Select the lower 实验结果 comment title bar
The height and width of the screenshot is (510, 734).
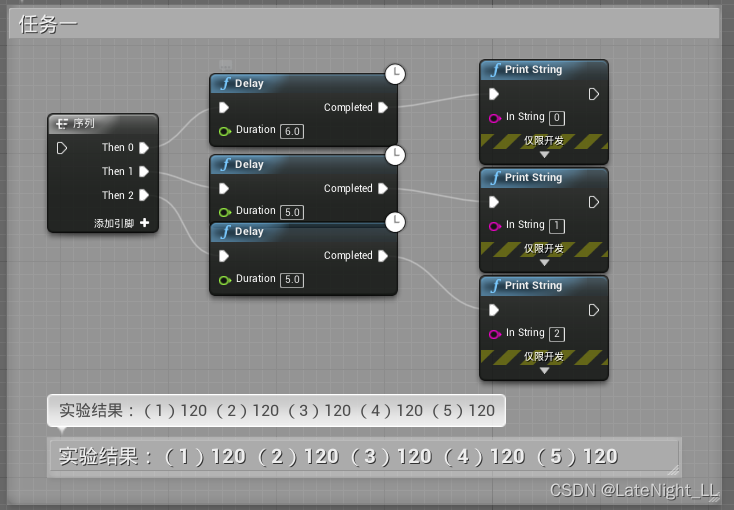(x=364, y=457)
